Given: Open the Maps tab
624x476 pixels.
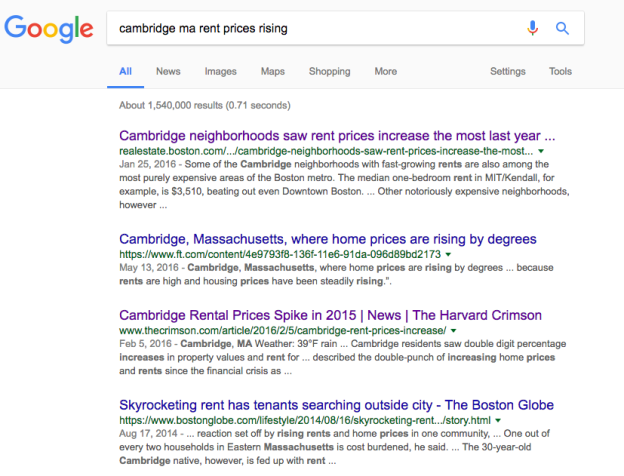Looking at the screenshot, I should click(273, 71).
